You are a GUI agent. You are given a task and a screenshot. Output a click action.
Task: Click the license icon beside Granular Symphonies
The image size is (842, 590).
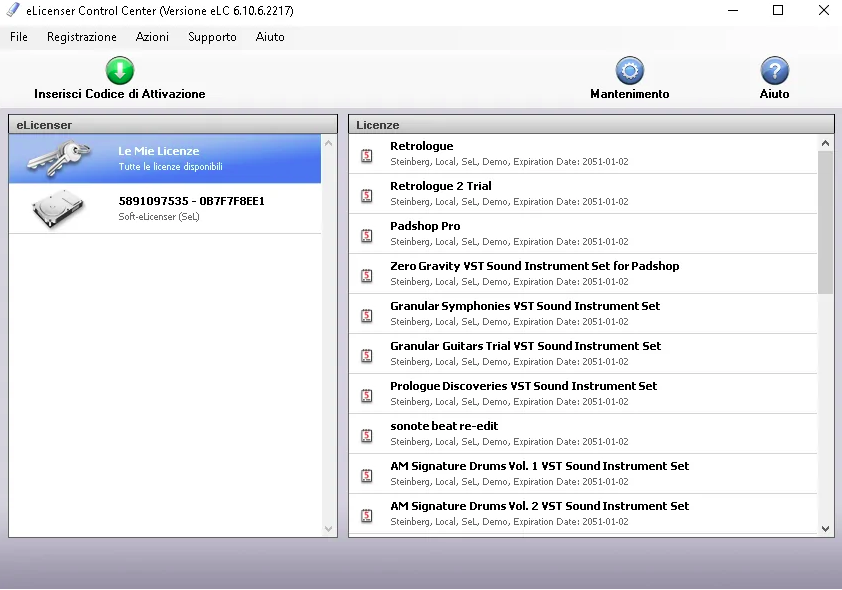click(x=367, y=316)
